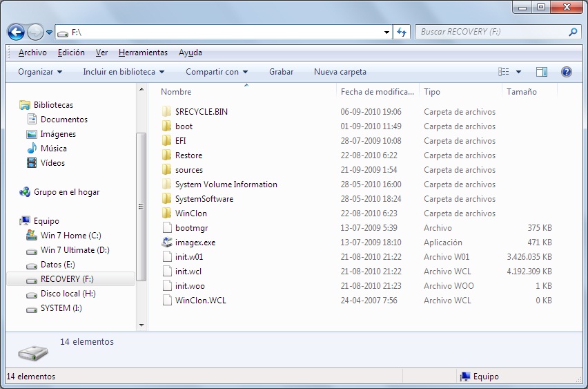Select the Restore folder icon
Image resolution: width=588 pixels, height=389 pixels.
(166, 155)
